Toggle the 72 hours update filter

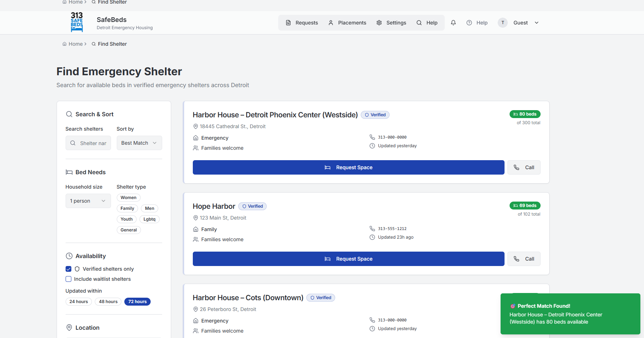[x=137, y=302]
